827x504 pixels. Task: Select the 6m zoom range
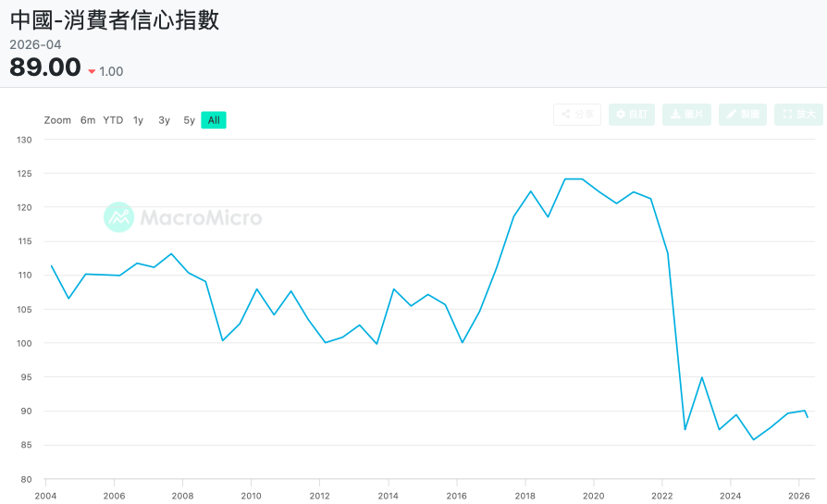pos(88,120)
